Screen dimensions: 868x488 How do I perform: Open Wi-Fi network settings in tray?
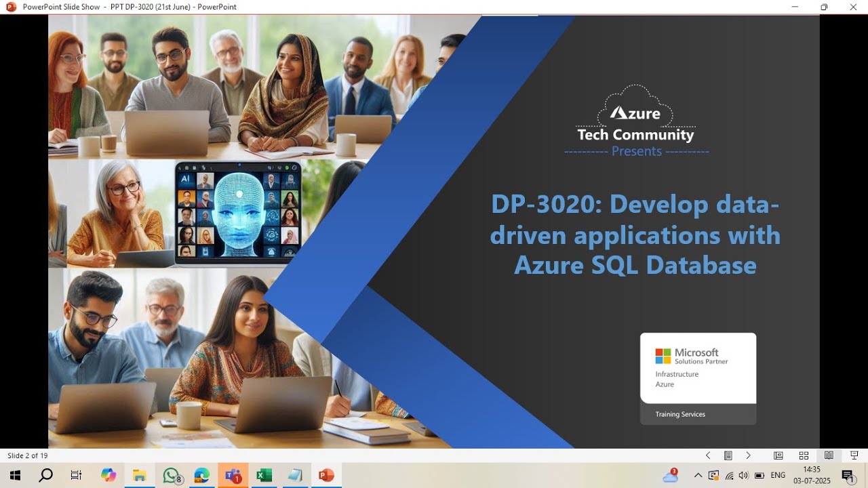(x=729, y=475)
